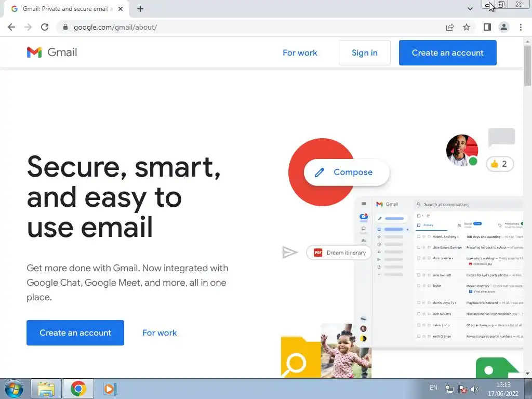Open the Chrome profile avatar
Viewport: 532px width, 399px height.
[x=504, y=27]
